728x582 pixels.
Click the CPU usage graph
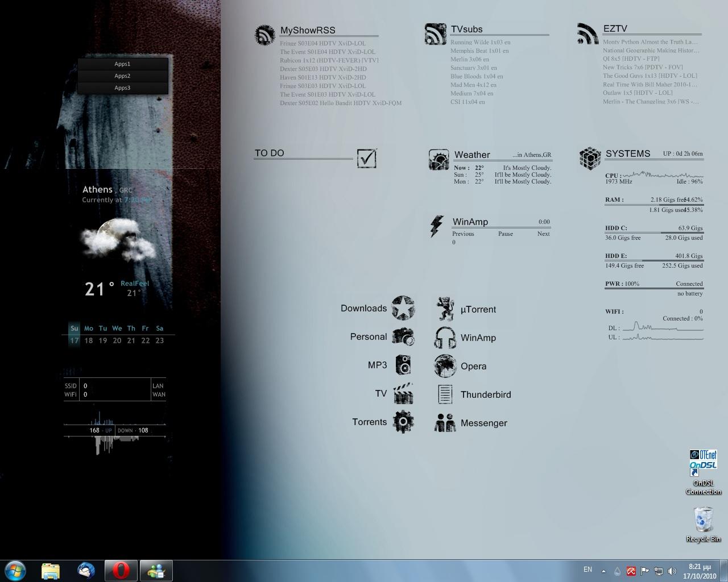[663, 174]
